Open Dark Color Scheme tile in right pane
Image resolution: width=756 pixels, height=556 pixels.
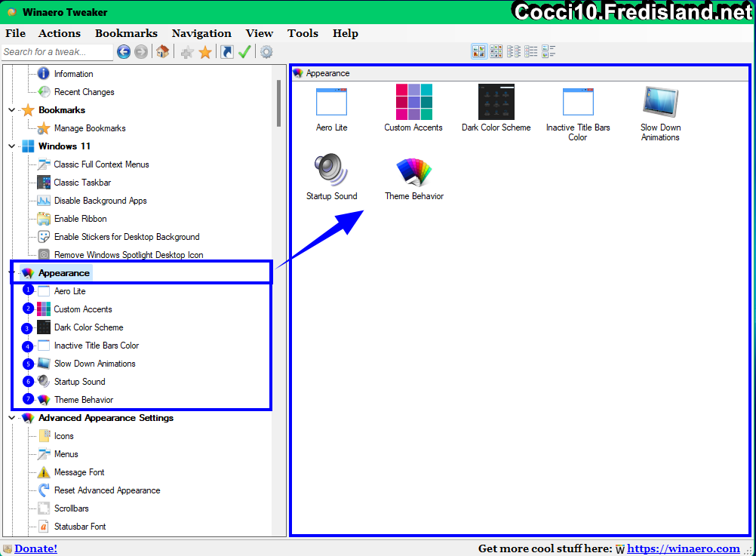tap(496, 109)
